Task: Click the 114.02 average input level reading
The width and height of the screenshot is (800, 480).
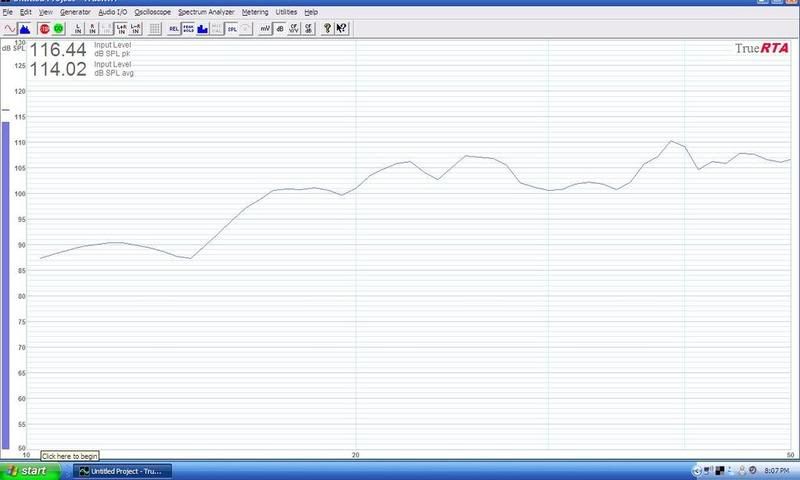Action: (x=58, y=69)
